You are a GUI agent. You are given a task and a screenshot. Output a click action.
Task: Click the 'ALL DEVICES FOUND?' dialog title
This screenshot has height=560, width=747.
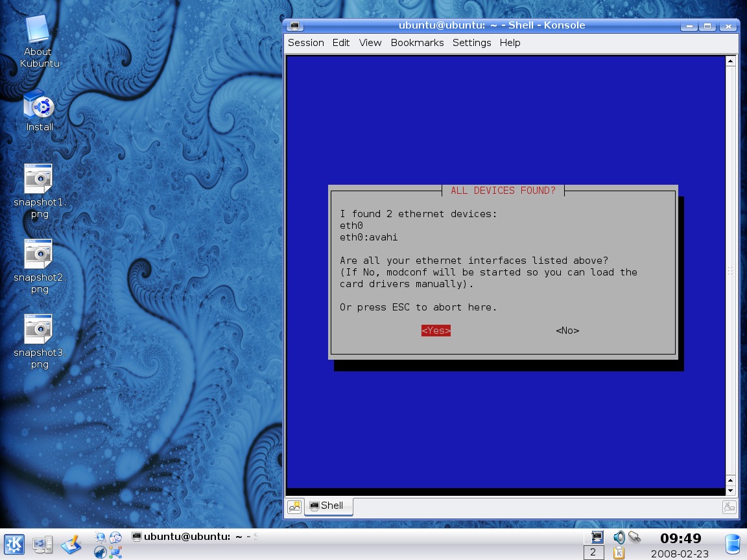503,191
